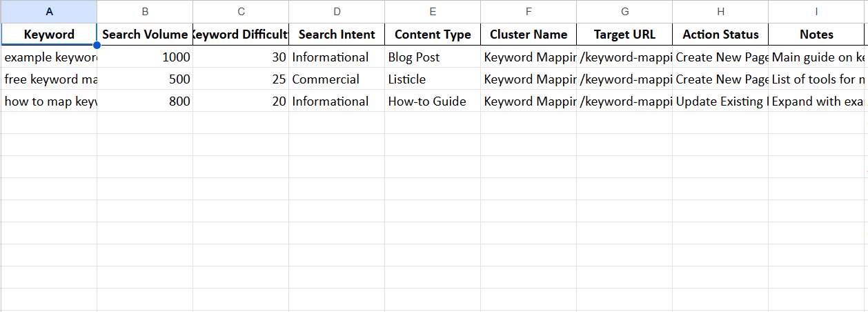Image resolution: width=868 pixels, height=312 pixels.
Task: Click the column G letter header
Action: click(x=624, y=12)
